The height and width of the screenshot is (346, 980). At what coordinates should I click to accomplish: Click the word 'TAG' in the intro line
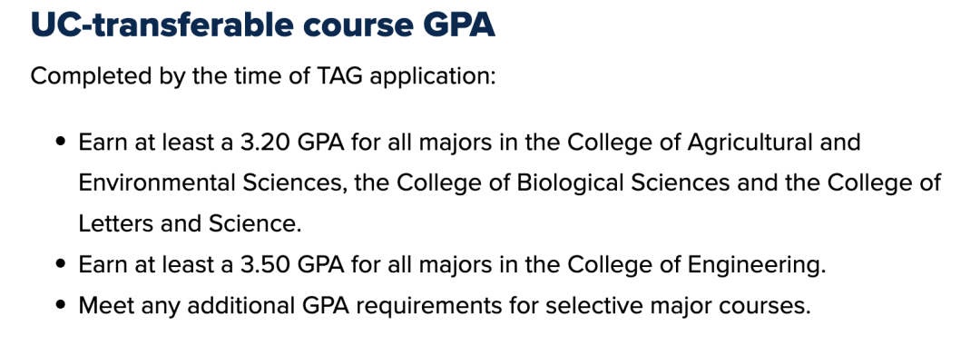point(344,77)
